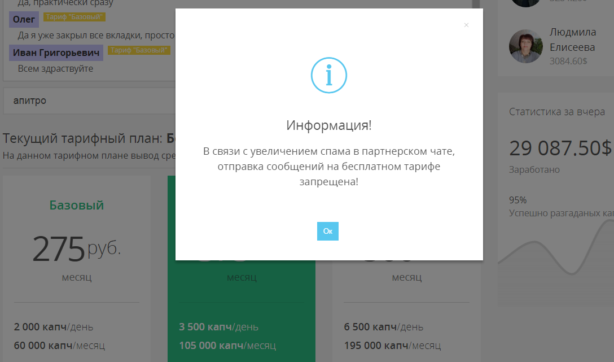Click the blue info circle icon
The height and width of the screenshot is (362, 614).
329,75
